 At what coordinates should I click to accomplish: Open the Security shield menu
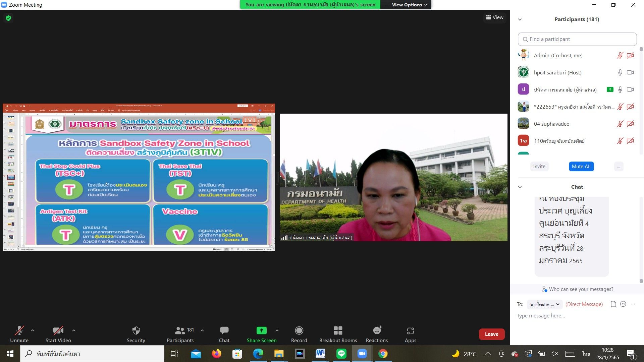(136, 334)
